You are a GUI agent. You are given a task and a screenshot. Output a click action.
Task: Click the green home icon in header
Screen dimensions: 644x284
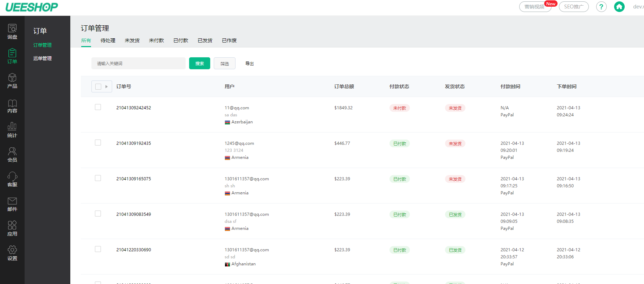[619, 7]
